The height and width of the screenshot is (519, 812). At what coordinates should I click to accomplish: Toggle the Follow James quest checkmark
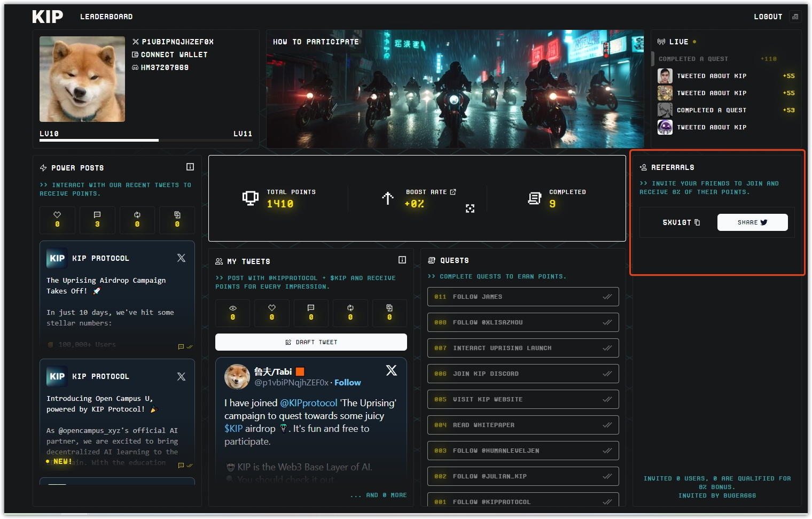point(607,297)
